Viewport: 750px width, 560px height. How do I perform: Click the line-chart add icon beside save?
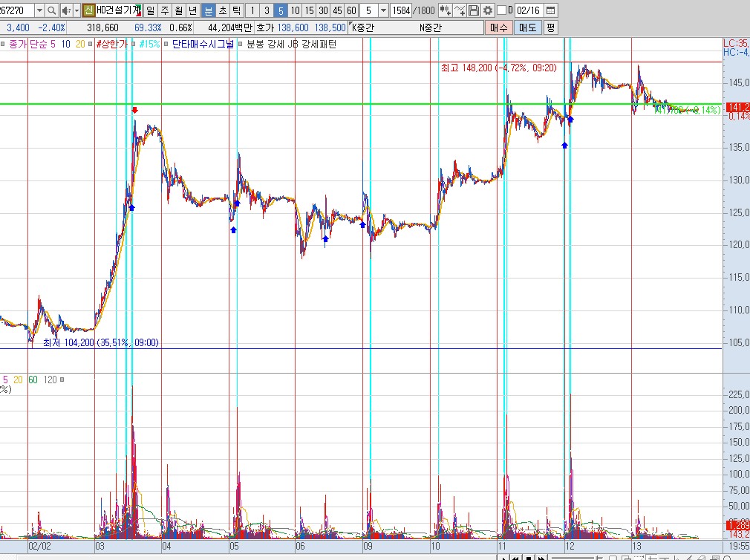coord(460,10)
